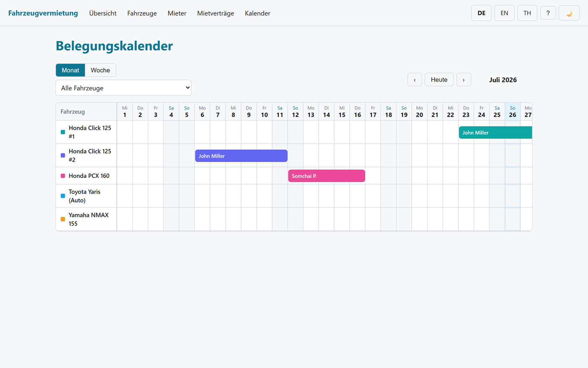Select the Honda PCX 160 row label

tap(87, 176)
